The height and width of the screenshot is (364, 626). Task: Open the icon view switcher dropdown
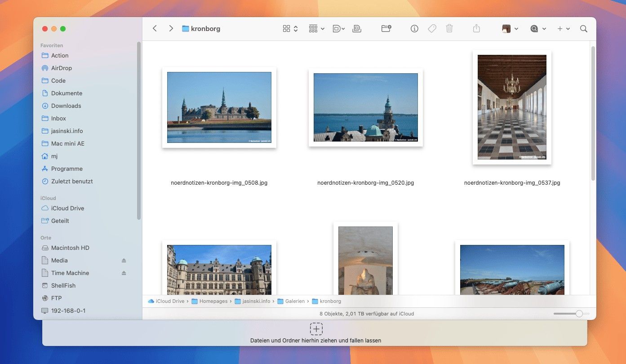(x=290, y=29)
